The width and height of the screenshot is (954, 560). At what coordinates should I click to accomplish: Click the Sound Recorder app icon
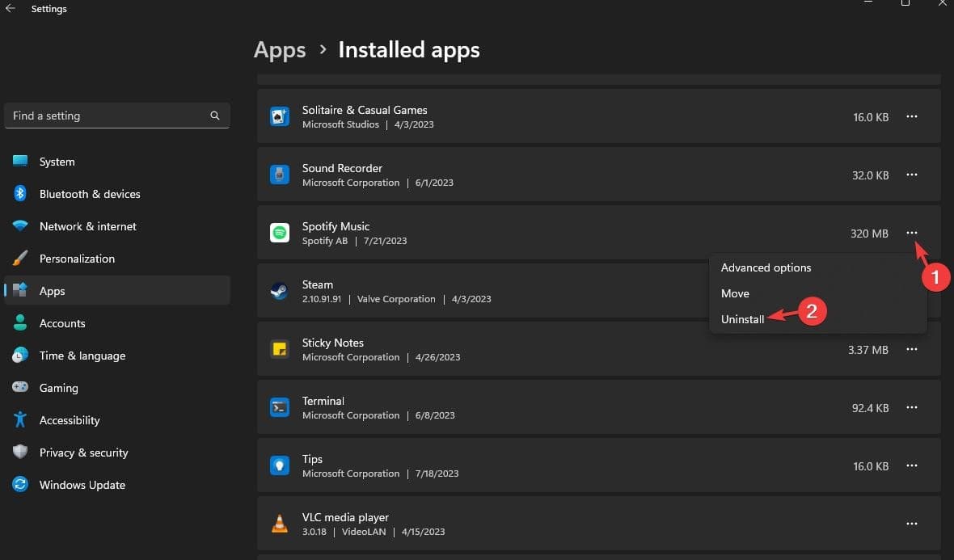279,175
